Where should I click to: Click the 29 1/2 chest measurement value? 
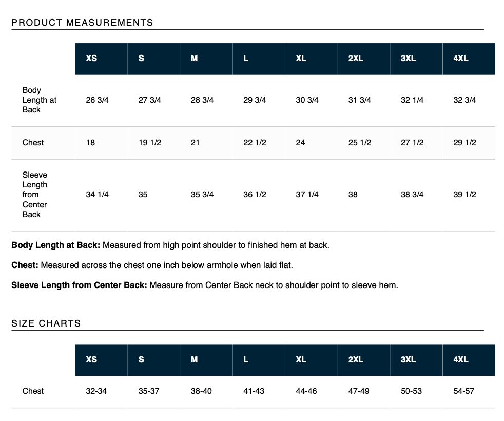(x=464, y=143)
